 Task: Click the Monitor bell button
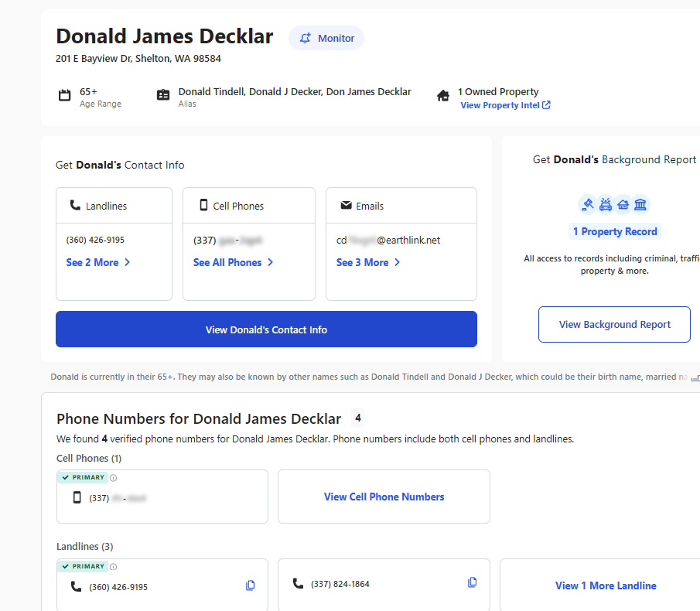coord(326,38)
